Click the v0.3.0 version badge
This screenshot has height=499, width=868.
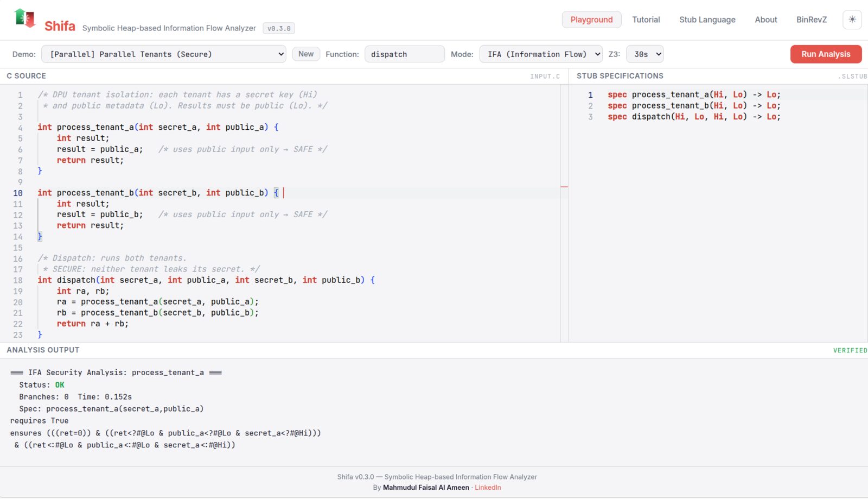[x=279, y=28]
